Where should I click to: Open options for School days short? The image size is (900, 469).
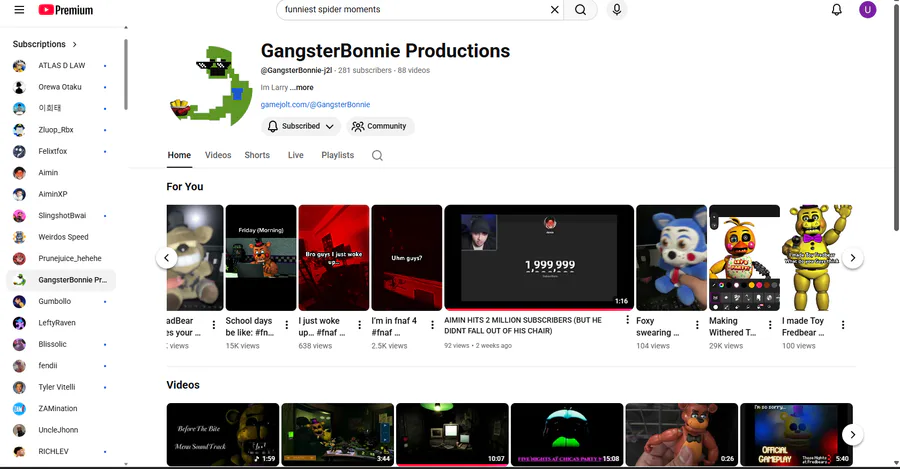[286, 325]
